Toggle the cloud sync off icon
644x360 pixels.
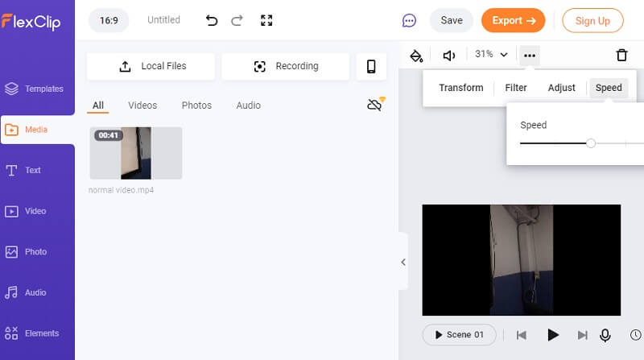click(374, 105)
